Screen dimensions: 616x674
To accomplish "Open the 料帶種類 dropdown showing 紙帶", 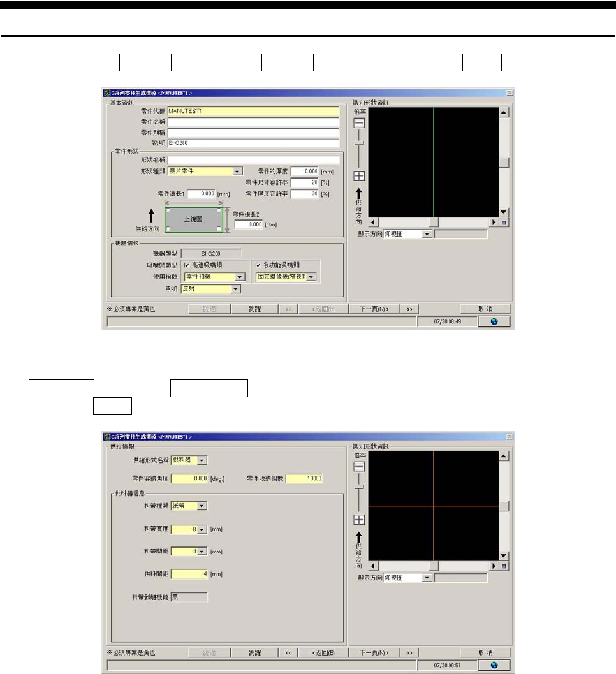I will 202,506.
